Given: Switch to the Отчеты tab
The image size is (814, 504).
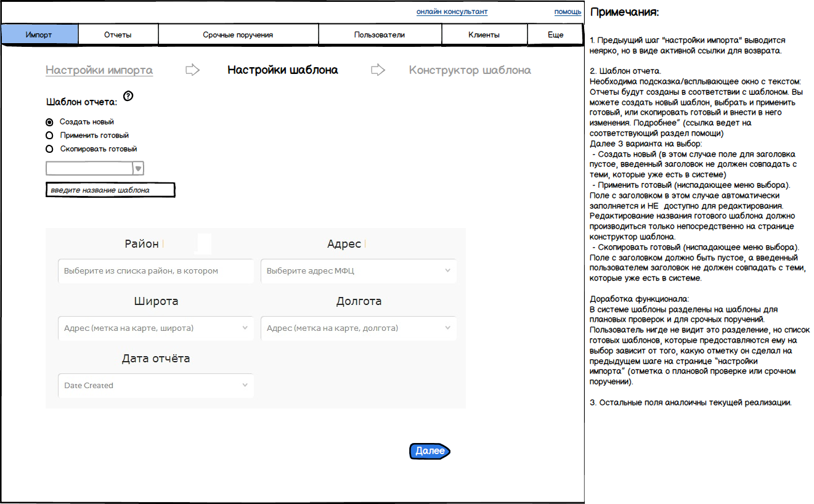Looking at the screenshot, I should pyautogui.click(x=118, y=35).
